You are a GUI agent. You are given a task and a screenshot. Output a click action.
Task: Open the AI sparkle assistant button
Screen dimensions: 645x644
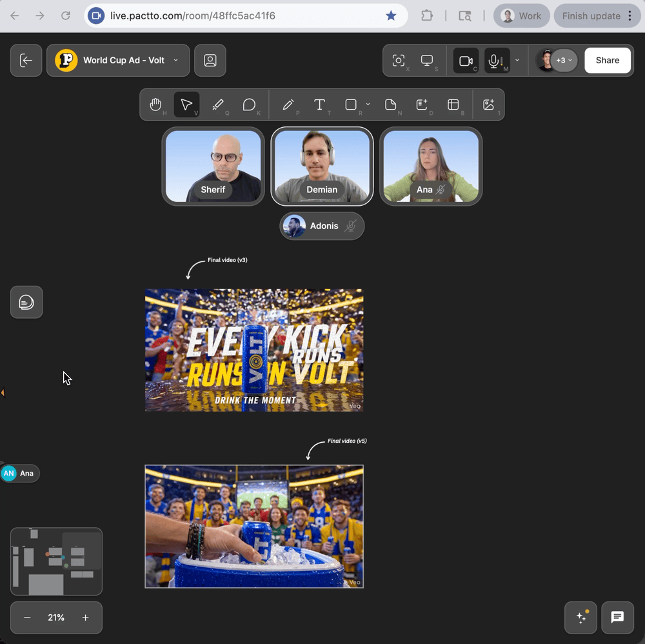581,618
